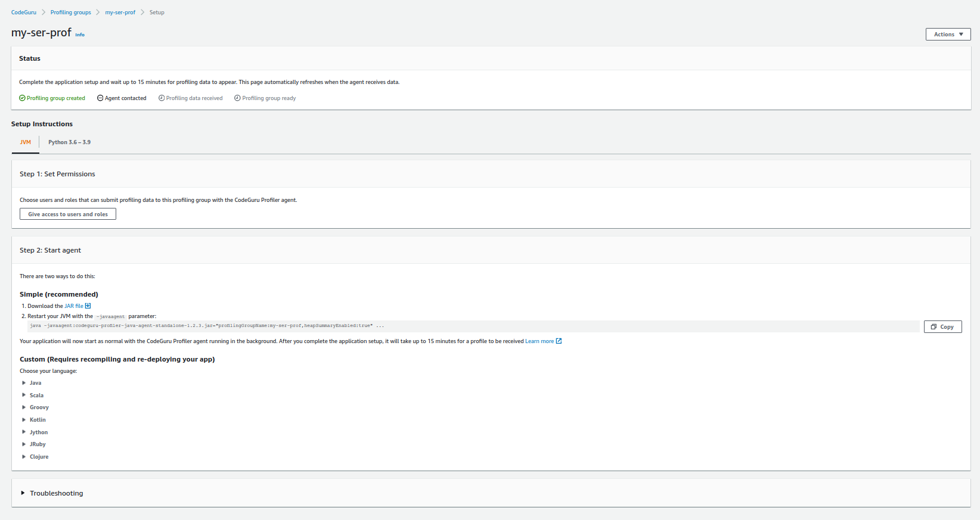Expand the Java language section
The height and width of the screenshot is (520, 980).
coord(32,383)
